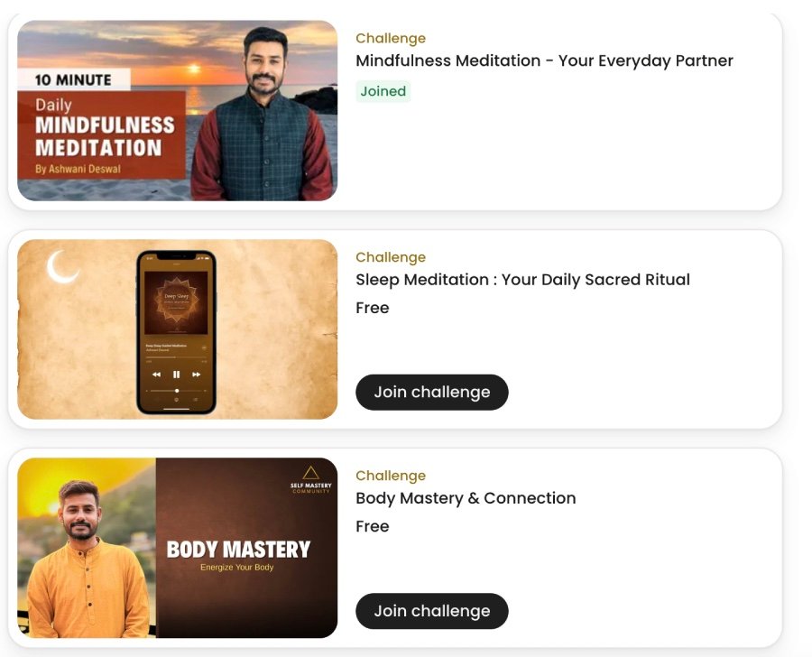Open Body Mastery & Connection title
Image resolution: width=812 pixels, height=657 pixels.
point(466,498)
